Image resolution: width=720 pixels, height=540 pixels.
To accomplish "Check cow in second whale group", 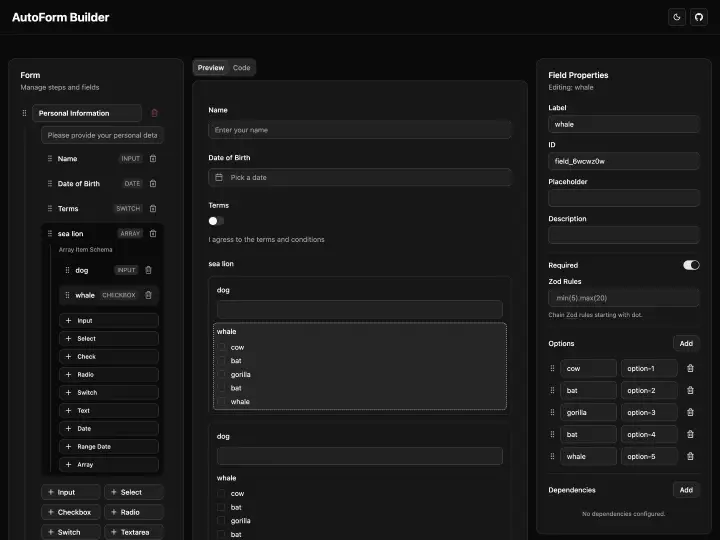I will pyautogui.click(x=221, y=494).
